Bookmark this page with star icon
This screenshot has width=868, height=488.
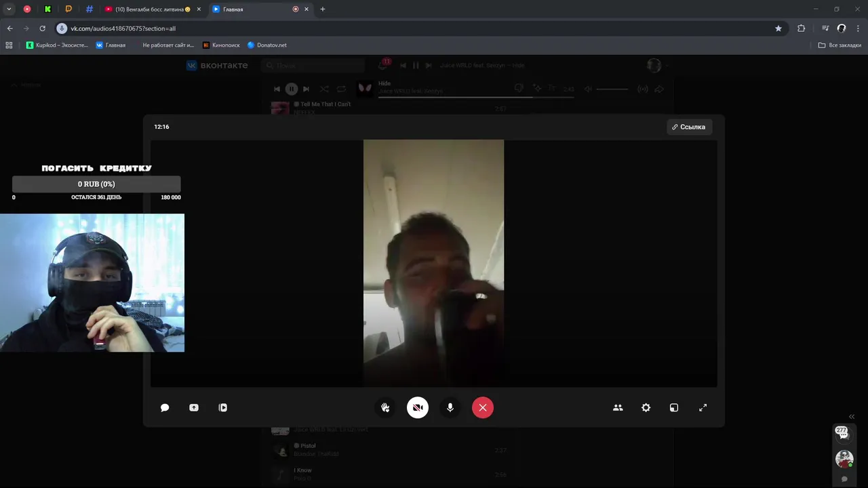click(x=778, y=28)
